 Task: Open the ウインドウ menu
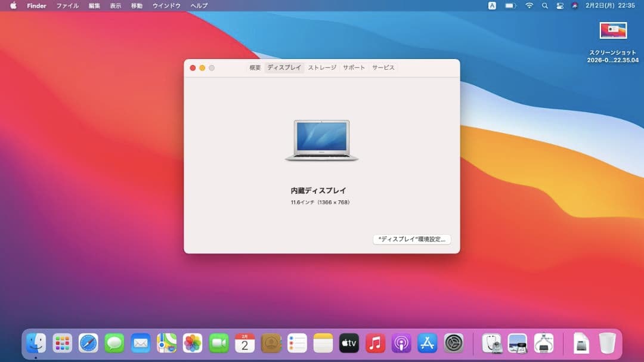[x=166, y=5]
